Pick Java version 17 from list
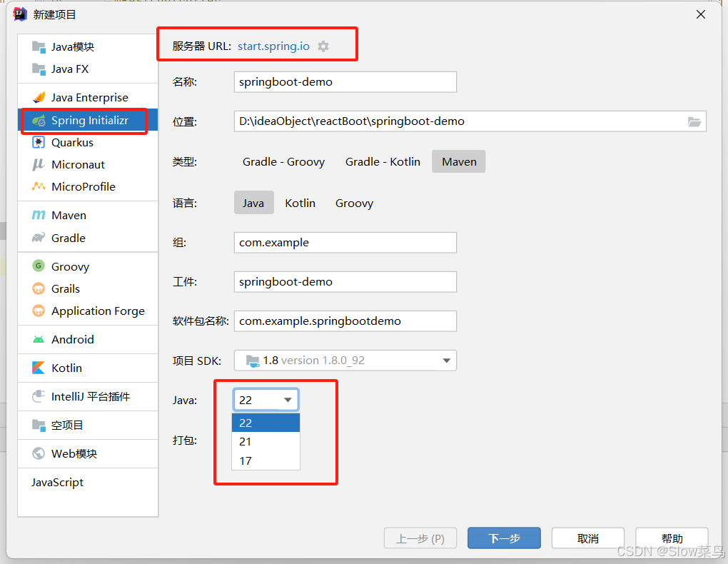Image resolution: width=728 pixels, height=564 pixels. [x=266, y=461]
